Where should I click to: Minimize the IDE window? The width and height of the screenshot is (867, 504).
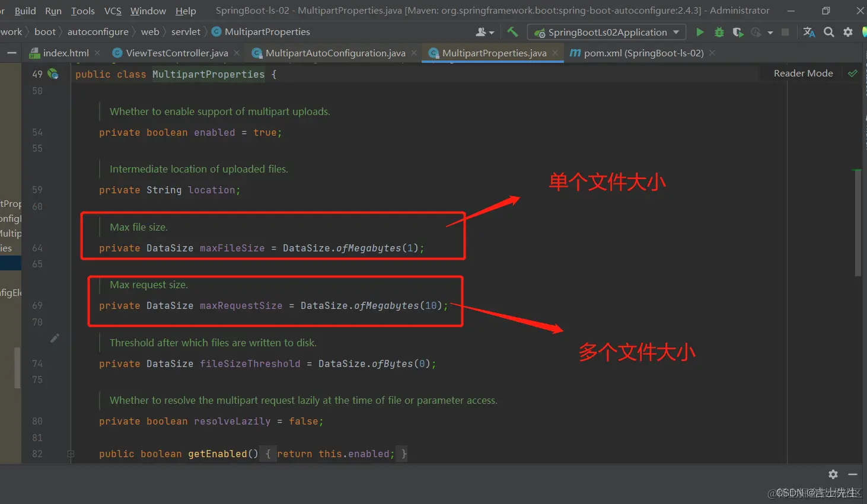[x=791, y=11]
